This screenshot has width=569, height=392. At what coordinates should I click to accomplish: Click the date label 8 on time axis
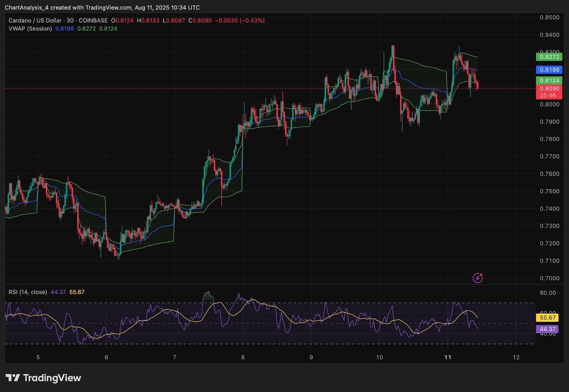point(243,357)
